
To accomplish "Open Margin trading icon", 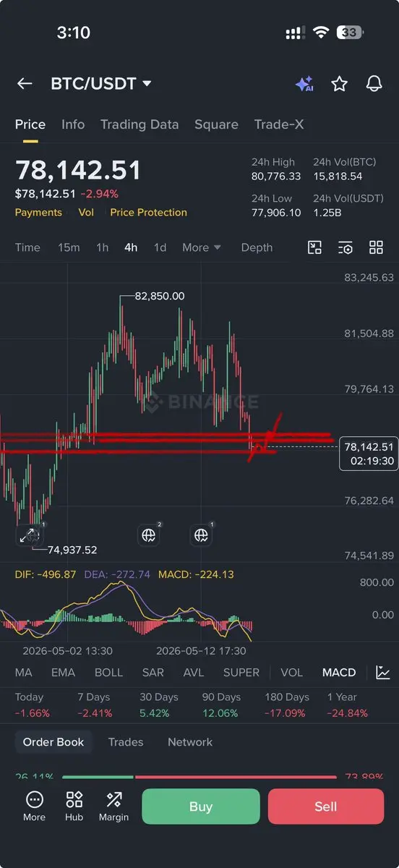I will click(113, 806).
